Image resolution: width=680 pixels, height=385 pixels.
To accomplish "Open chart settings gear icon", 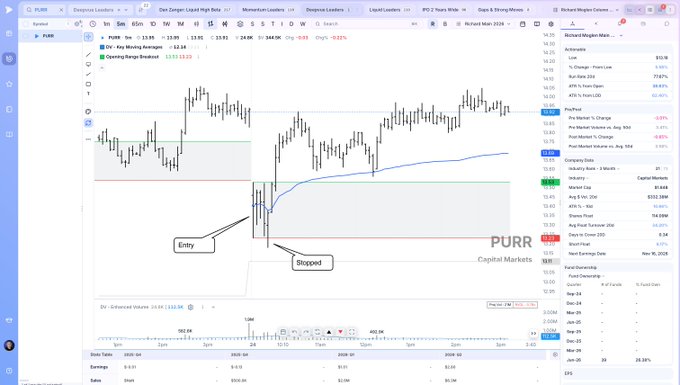I will point(551,24).
